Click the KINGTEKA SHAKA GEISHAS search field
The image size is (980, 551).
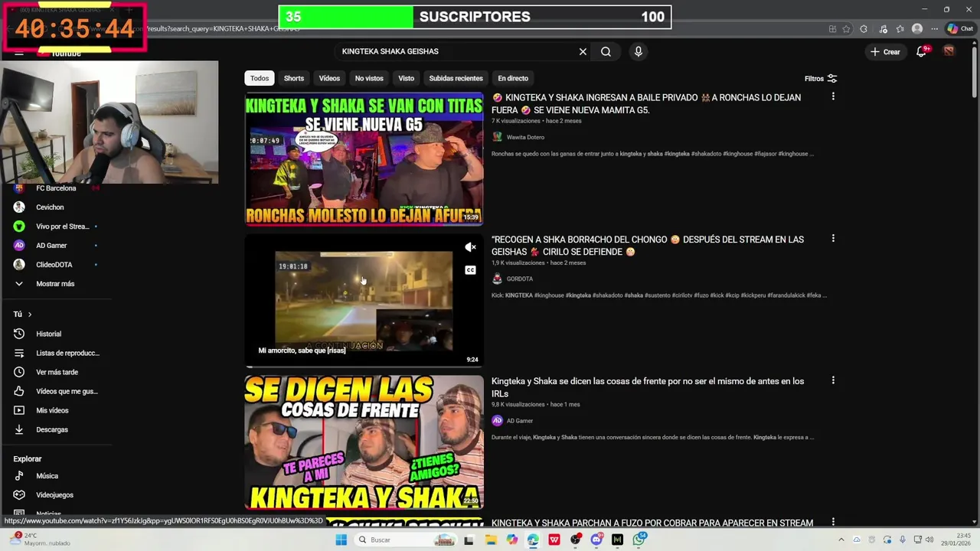click(x=456, y=51)
